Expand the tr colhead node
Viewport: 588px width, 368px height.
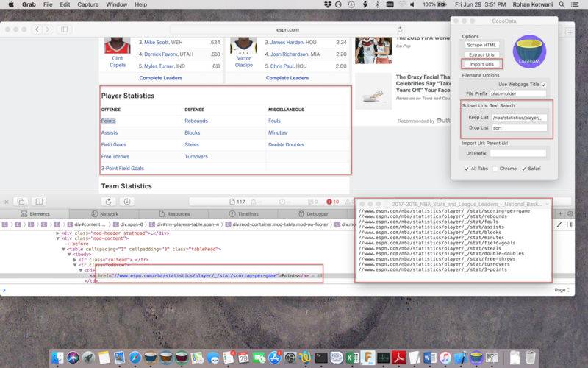click(75, 260)
